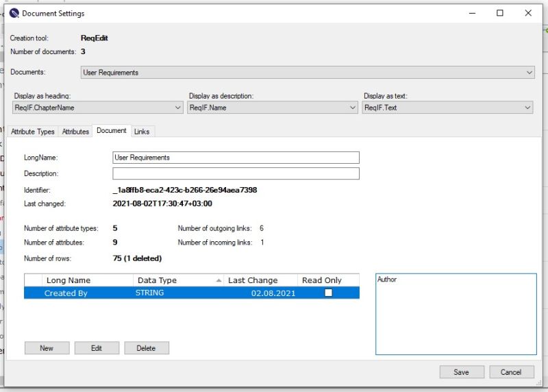
Task: Expand the Display as heading combo box
Action: 98,108
